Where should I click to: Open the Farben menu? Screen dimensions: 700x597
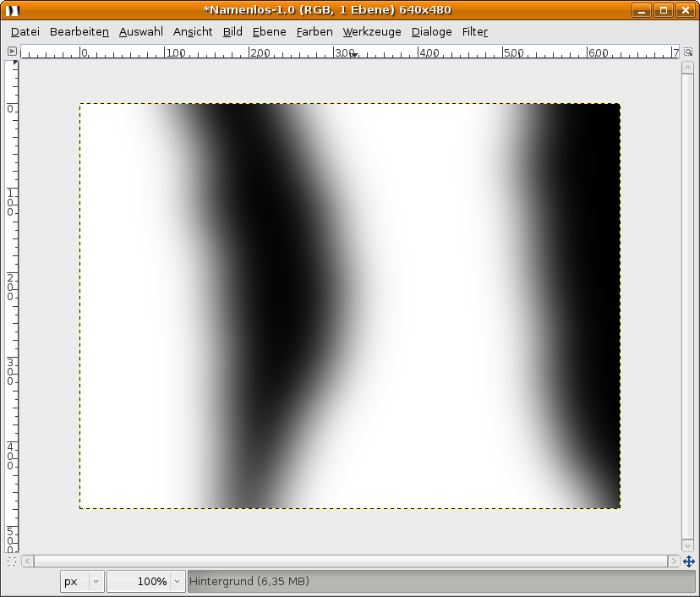point(314,31)
